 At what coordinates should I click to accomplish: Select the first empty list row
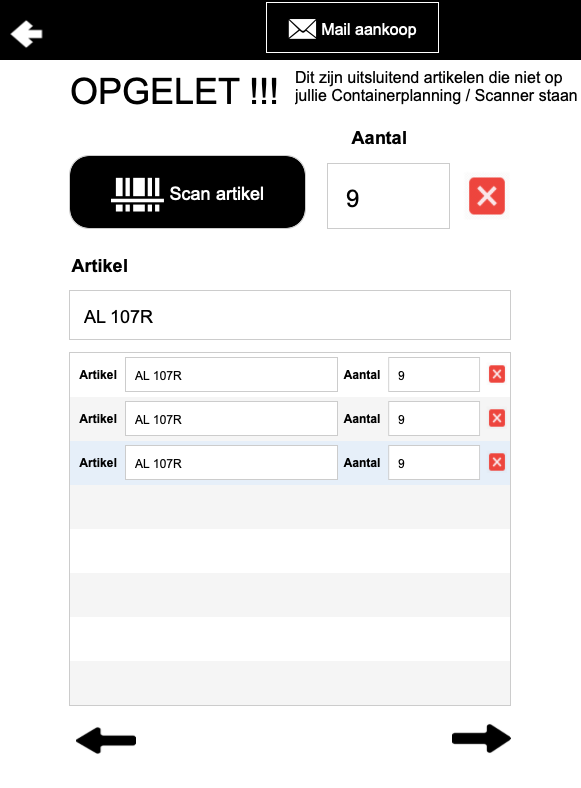tap(290, 507)
